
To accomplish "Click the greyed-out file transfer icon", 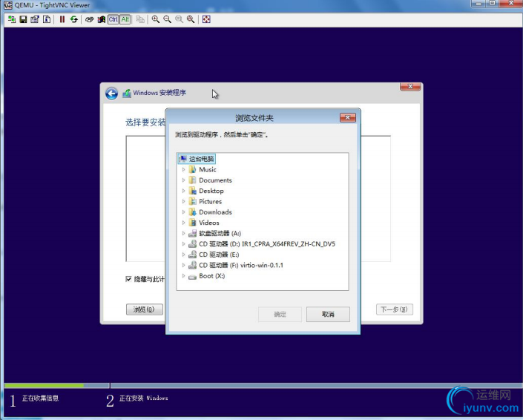I will coord(140,19).
